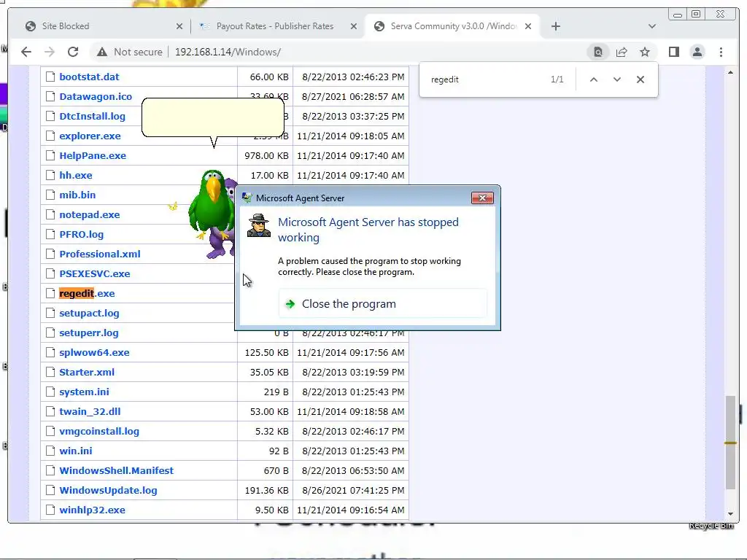Click the page vertical scrollbar thumb
This screenshot has width=747, height=560.
[x=730, y=443]
